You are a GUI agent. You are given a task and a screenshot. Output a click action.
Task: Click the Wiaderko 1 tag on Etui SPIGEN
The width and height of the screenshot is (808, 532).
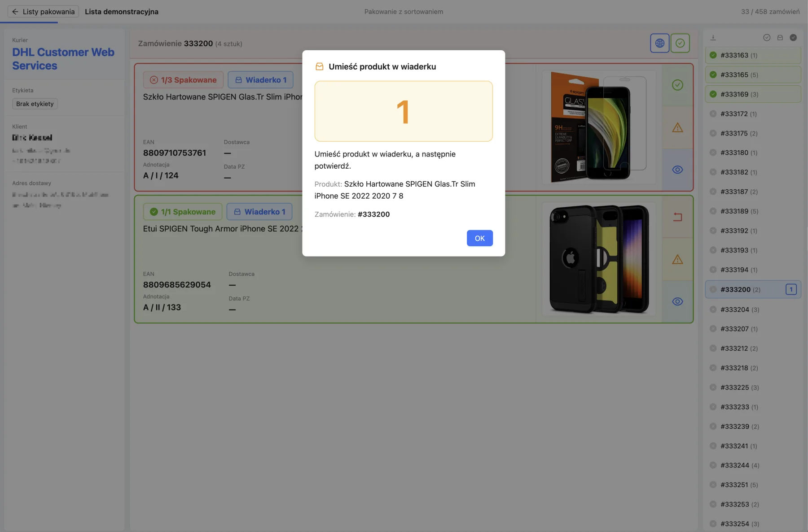(x=259, y=212)
